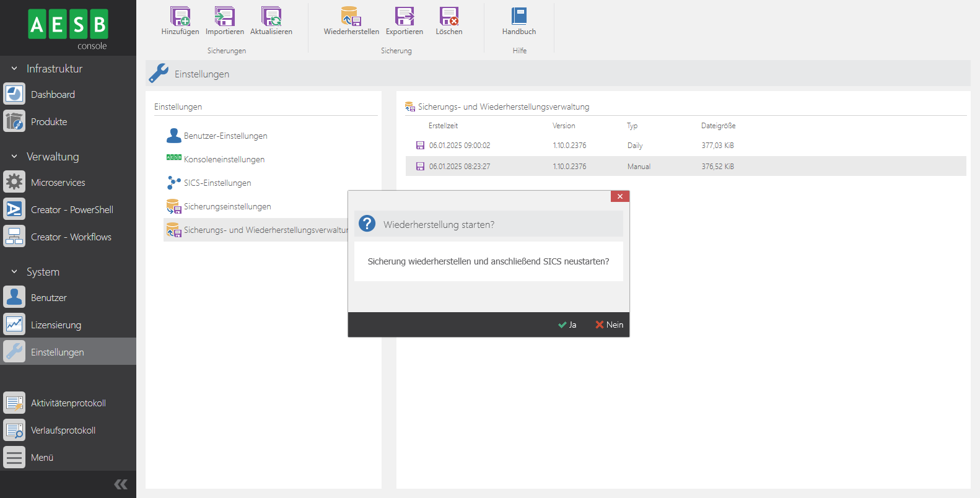This screenshot has height=498, width=980.
Task: Collapse the Verwaltung sidebar section
Action: pos(14,157)
